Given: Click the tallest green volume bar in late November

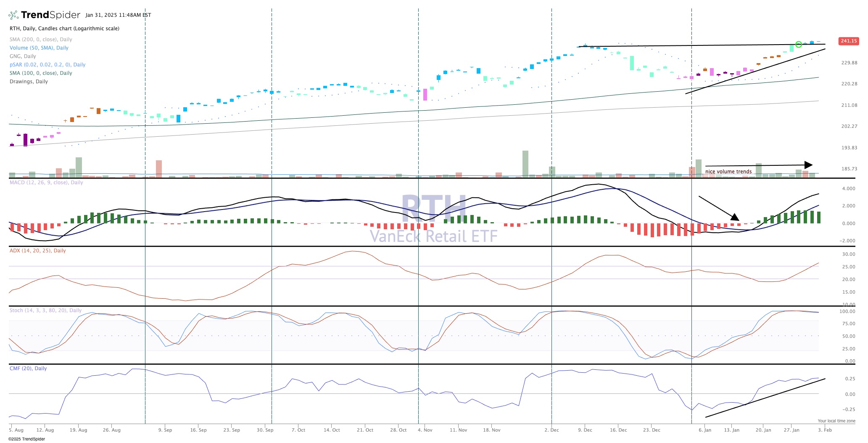Looking at the screenshot, I should [x=525, y=164].
